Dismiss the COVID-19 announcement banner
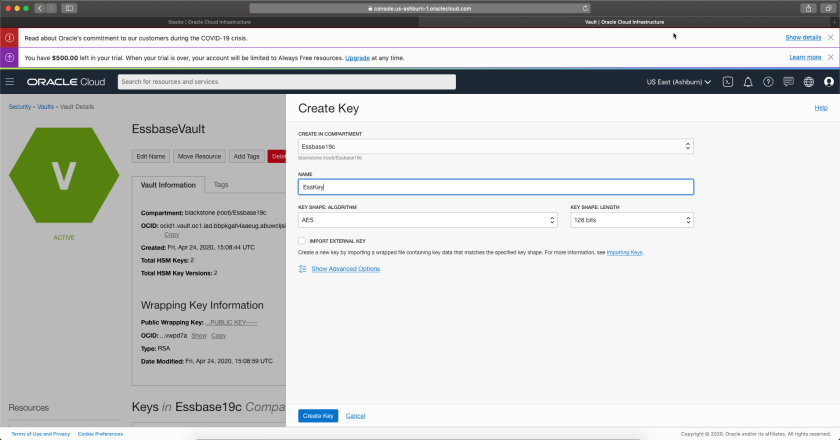The image size is (840, 440). (x=831, y=37)
